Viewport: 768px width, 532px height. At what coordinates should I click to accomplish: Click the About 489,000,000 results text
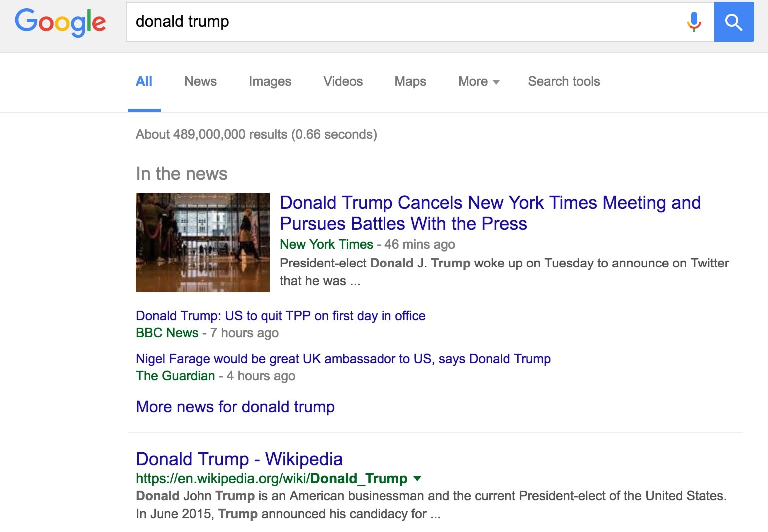tap(256, 134)
